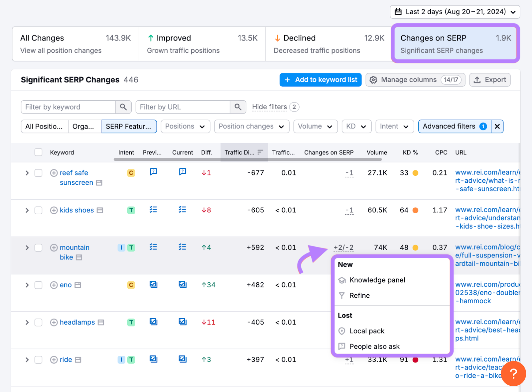The image size is (532, 392).
Task: Clear advanced filters with the X icon
Action: coord(497,126)
